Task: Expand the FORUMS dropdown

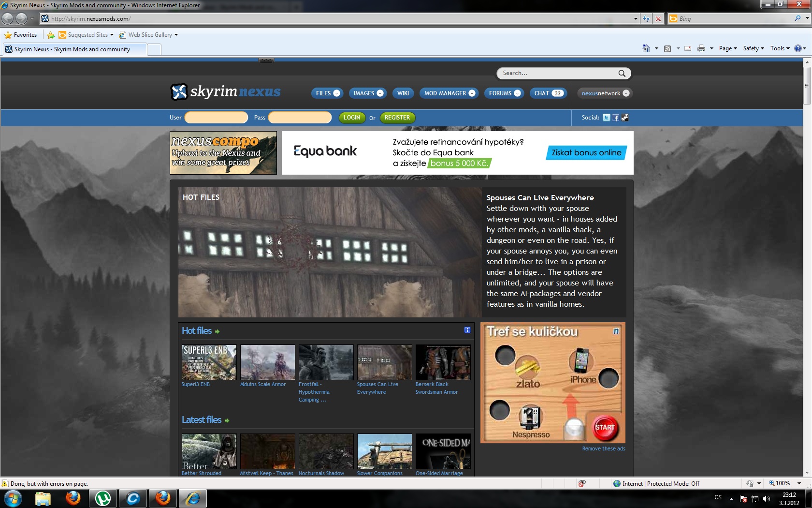Action: (x=518, y=93)
